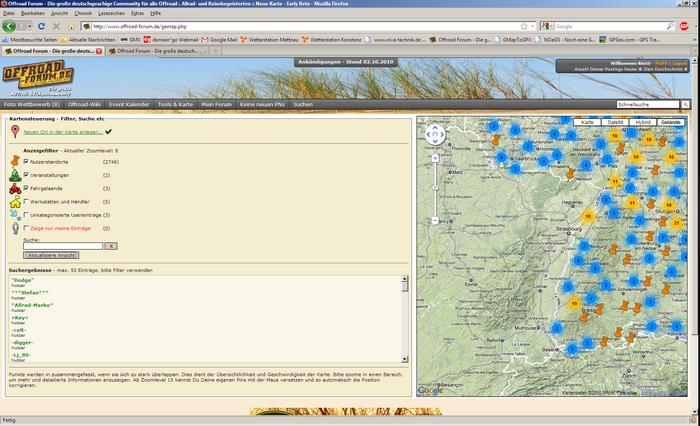Enable the Werkstätten und Händler filter
Viewport: 700px width, 426px height.
click(26, 201)
